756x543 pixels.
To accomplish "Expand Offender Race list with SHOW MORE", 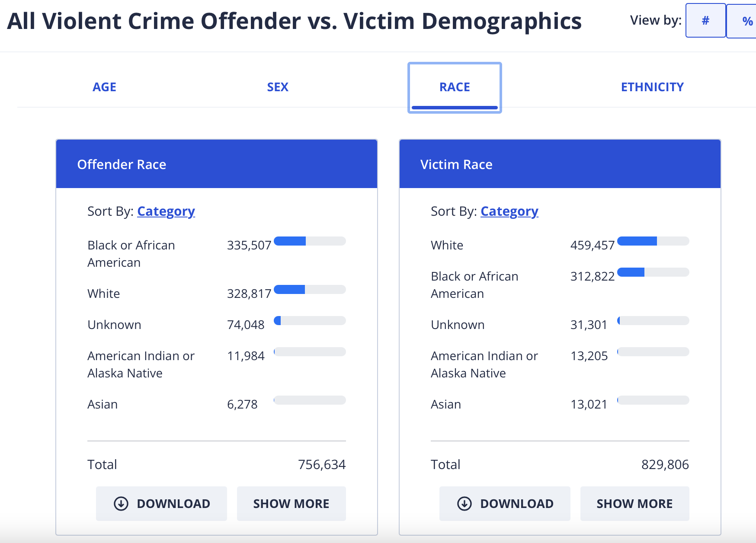I will (291, 504).
